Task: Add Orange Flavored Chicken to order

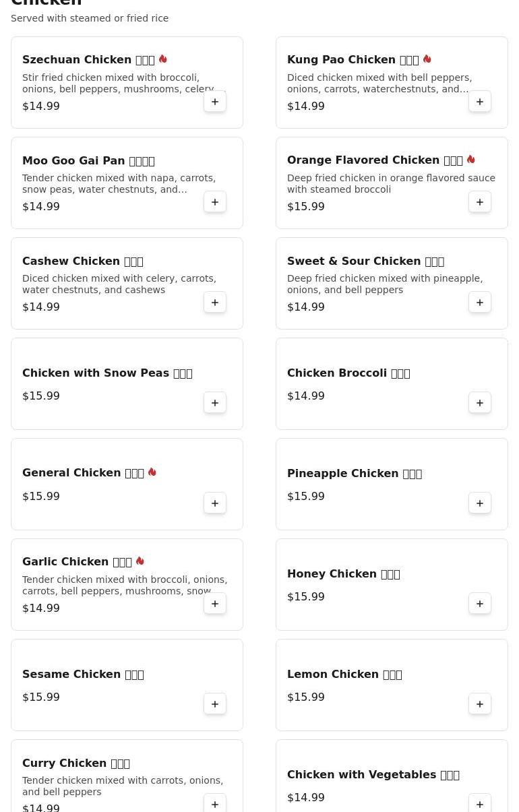Action: [x=480, y=202]
